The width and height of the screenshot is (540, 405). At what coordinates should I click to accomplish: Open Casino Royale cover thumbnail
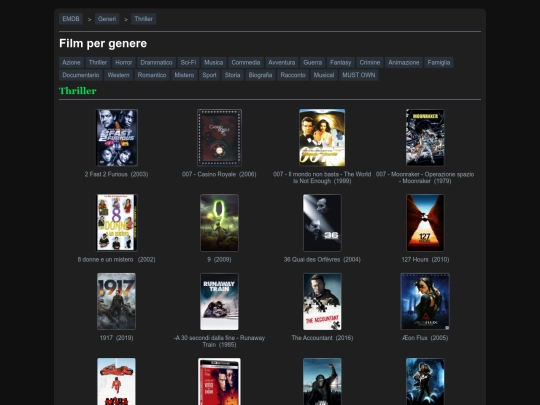(x=219, y=138)
